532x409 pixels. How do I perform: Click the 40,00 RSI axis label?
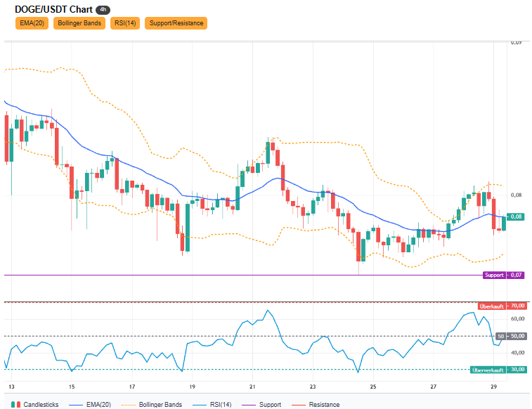click(518, 353)
